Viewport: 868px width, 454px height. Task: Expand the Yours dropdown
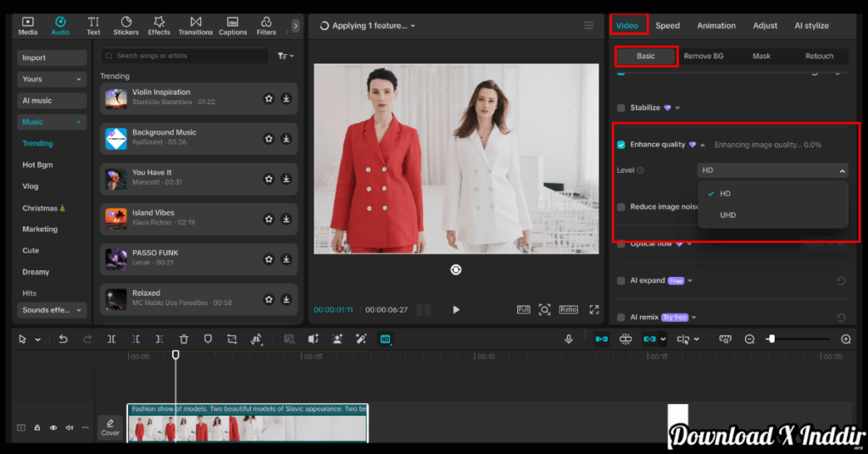pos(52,79)
